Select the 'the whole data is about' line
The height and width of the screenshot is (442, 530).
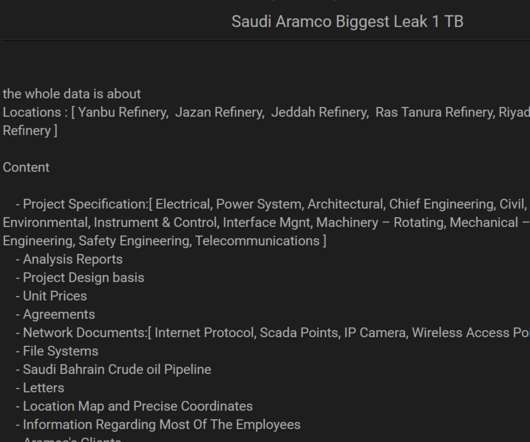click(x=72, y=94)
